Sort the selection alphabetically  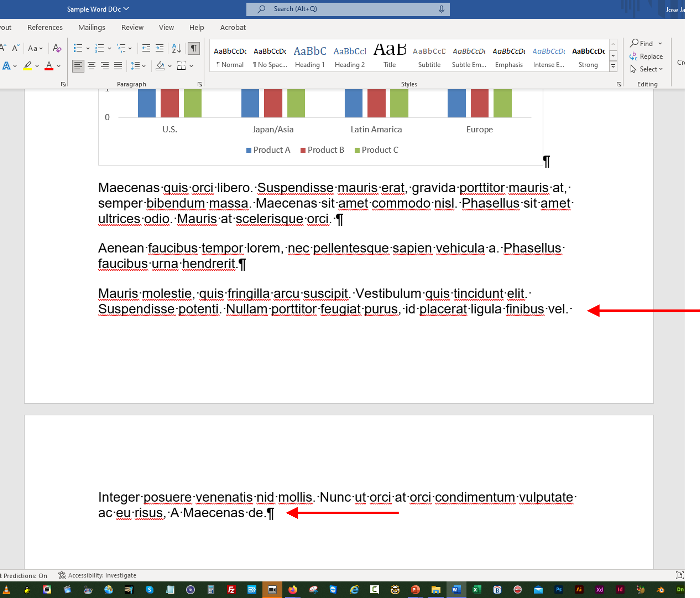(x=176, y=48)
